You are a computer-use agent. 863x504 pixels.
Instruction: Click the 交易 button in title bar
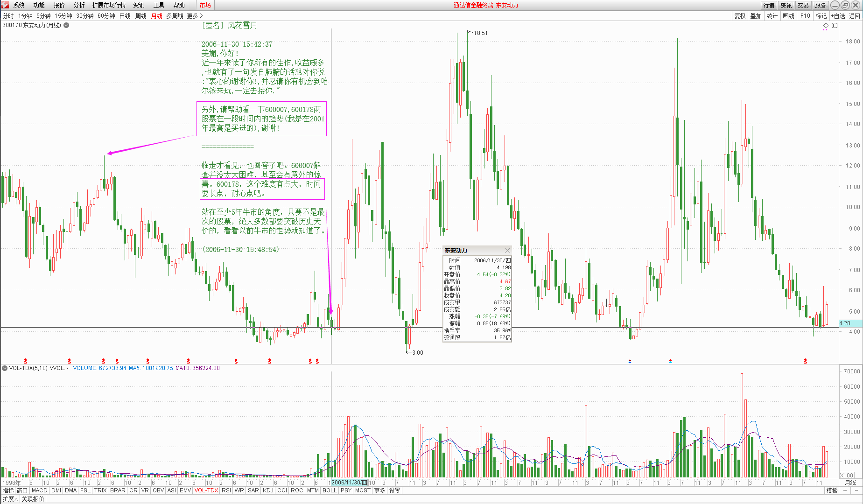click(803, 5)
